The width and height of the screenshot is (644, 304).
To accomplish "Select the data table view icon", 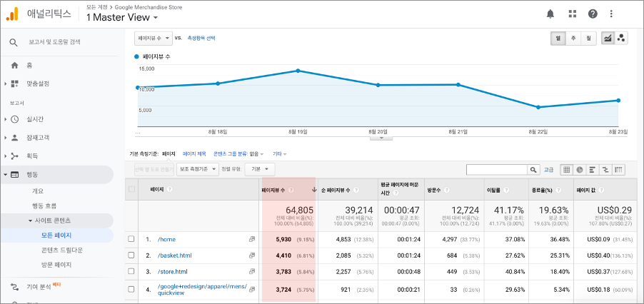I will pyautogui.click(x=567, y=169).
